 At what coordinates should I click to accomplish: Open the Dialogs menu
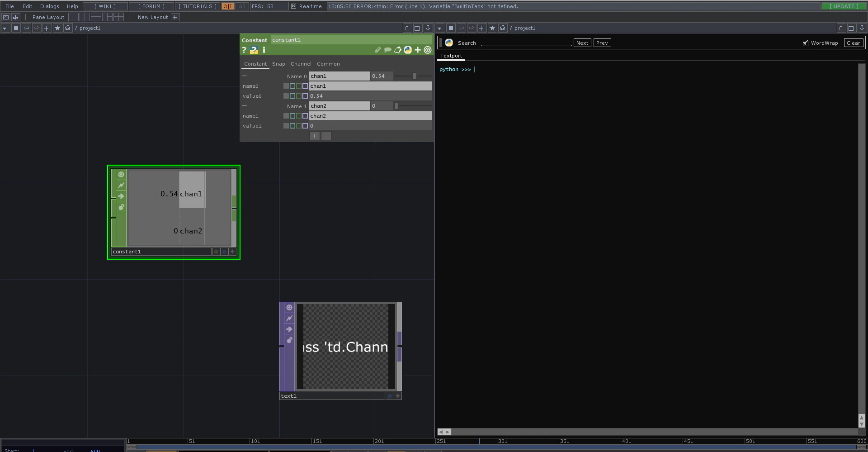click(x=49, y=6)
